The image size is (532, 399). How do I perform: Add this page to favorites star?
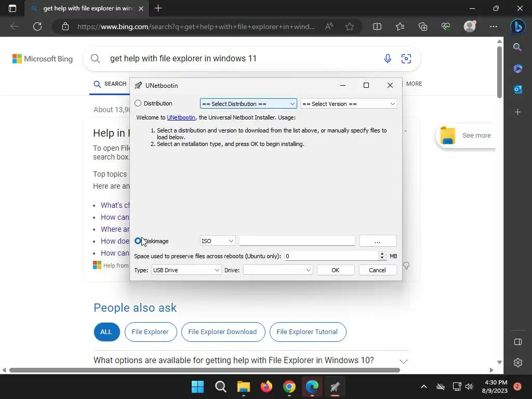tap(350, 26)
